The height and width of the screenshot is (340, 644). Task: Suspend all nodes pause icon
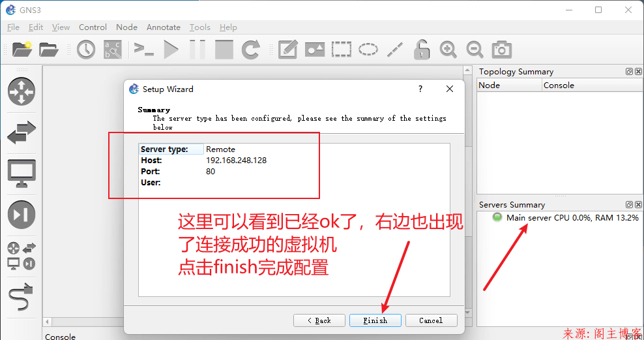(x=197, y=50)
